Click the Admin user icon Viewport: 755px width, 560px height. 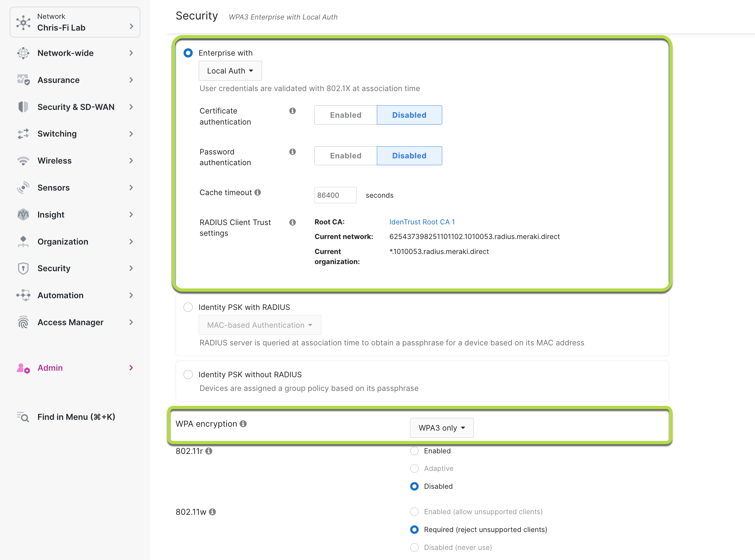[23, 368]
